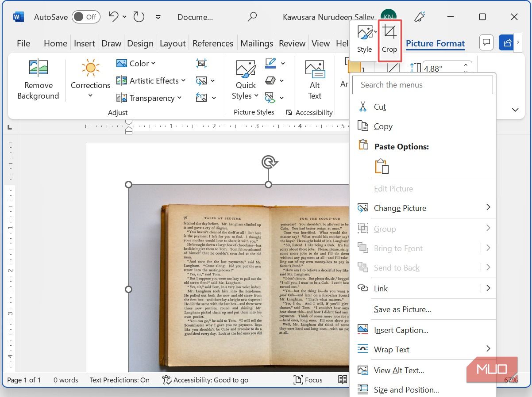Open Size and Position settings

pyautogui.click(x=405, y=389)
